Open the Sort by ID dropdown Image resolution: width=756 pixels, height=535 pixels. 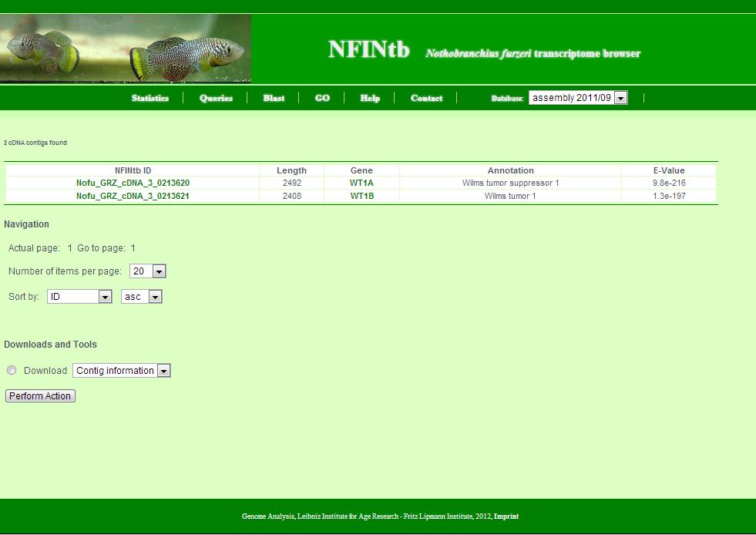click(x=79, y=297)
